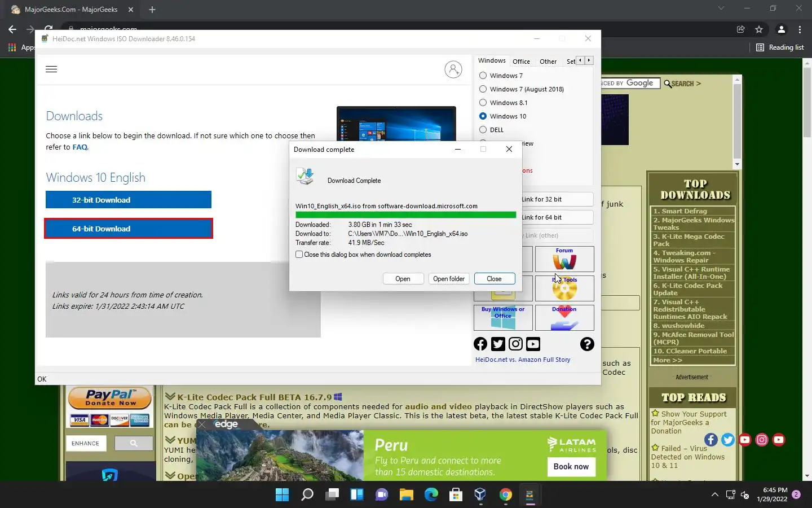Open the ISO Tools gold disc tile
This screenshot has width=812, height=508.
[x=564, y=288]
